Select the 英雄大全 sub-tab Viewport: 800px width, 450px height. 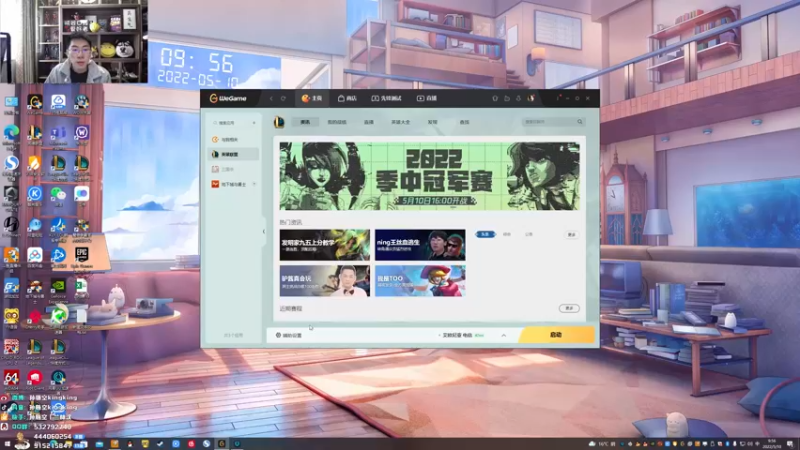click(401, 122)
